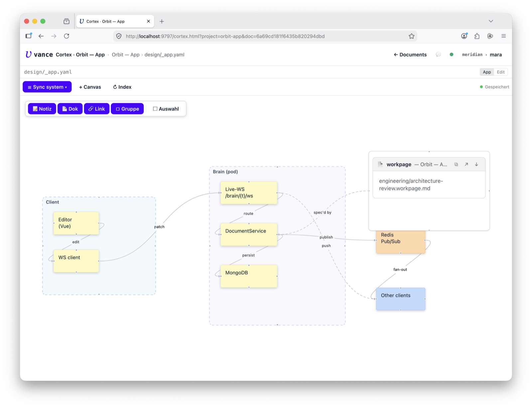The height and width of the screenshot is (407, 532).
Task: Click the Brain (pod) group label
Action: pyautogui.click(x=225, y=172)
